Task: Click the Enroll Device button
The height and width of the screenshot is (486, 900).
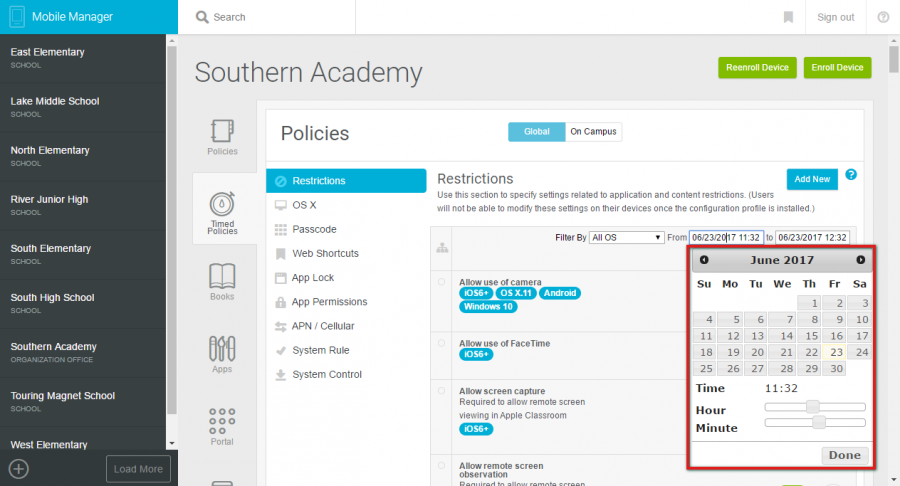Action: pos(837,68)
